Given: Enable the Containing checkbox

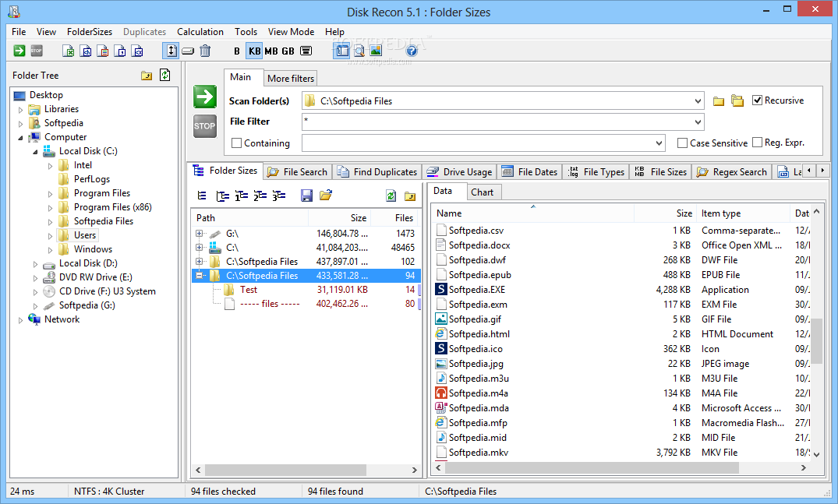Looking at the screenshot, I should (x=237, y=143).
